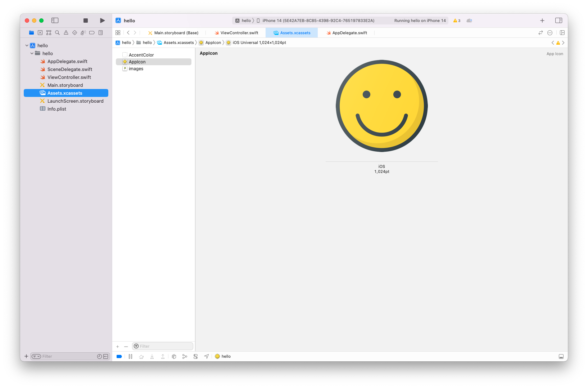Open the cloud status icon in toolbar

[x=469, y=21]
